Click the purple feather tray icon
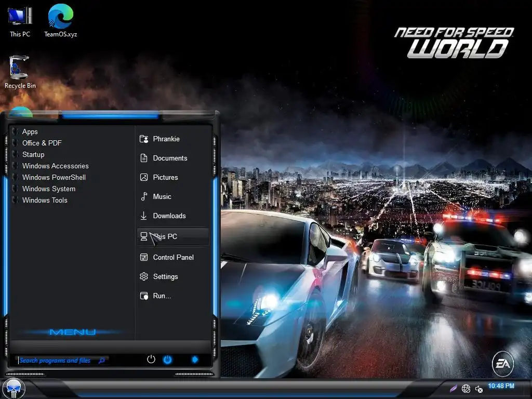The width and height of the screenshot is (532, 399). (x=453, y=389)
